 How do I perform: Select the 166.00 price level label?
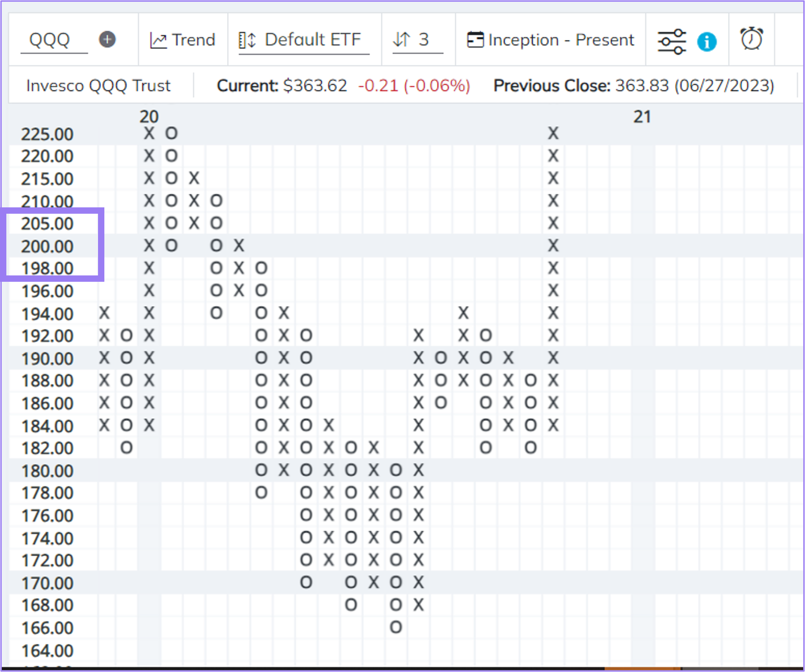click(x=47, y=628)
